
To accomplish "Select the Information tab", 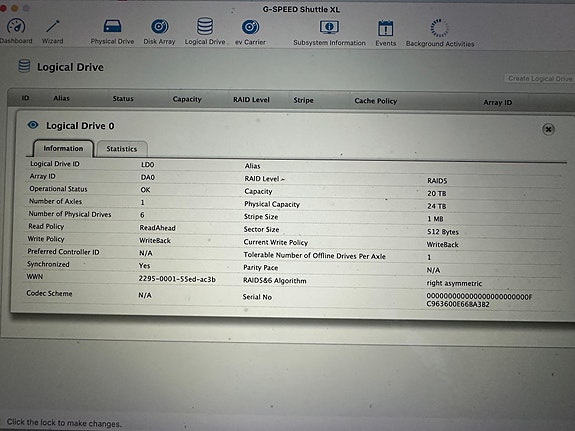I will tap(63, 148).
